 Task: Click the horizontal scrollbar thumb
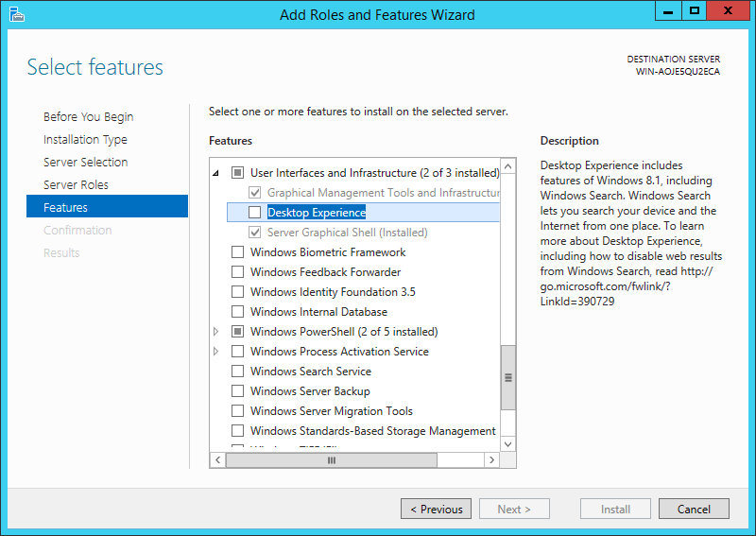click(332, 460)
